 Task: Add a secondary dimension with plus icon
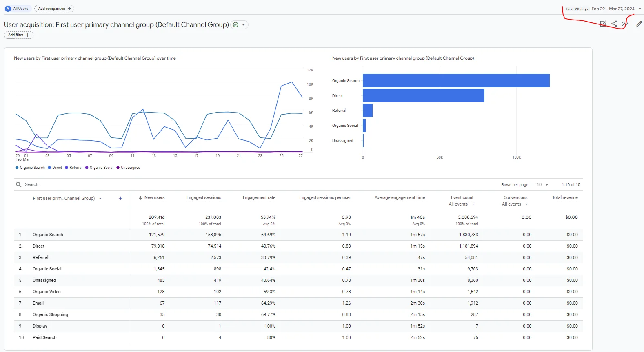click(120, 198)
